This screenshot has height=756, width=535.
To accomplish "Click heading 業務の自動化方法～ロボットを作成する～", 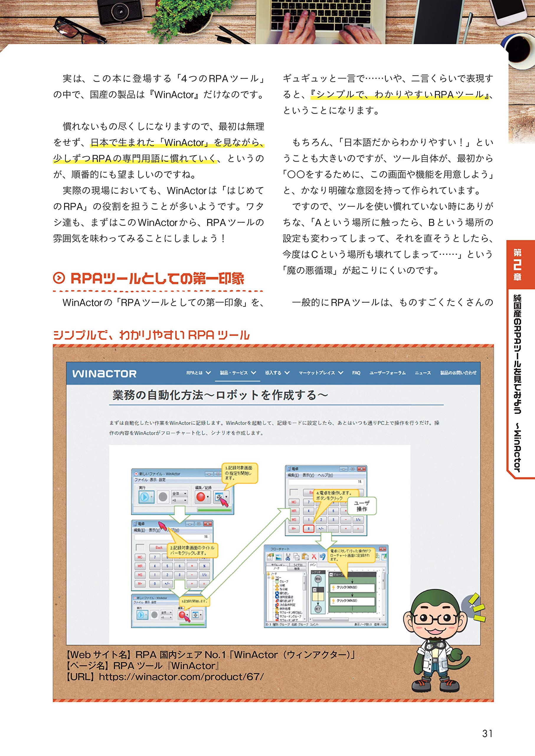I will 220,395.
